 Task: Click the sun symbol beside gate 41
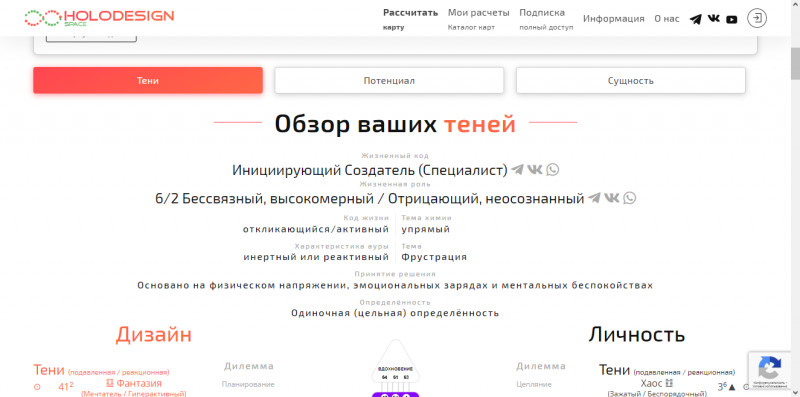tap(37, 387)
